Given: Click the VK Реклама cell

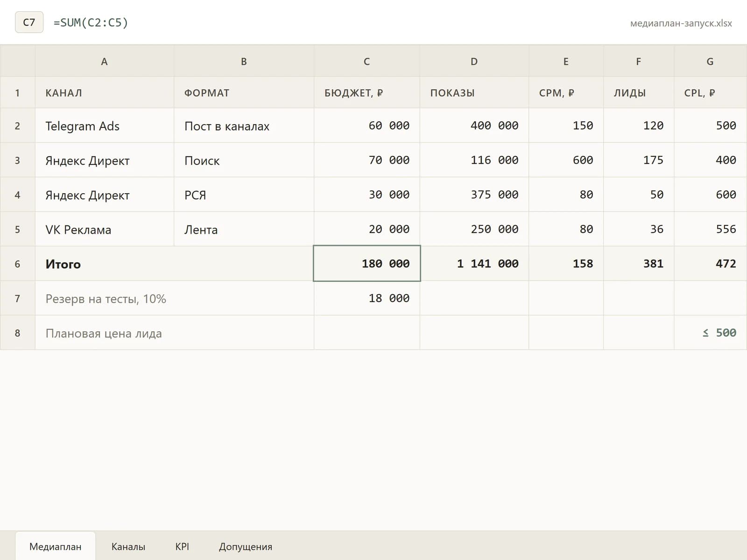Looking at the screenshot, I should coord(104,229).
